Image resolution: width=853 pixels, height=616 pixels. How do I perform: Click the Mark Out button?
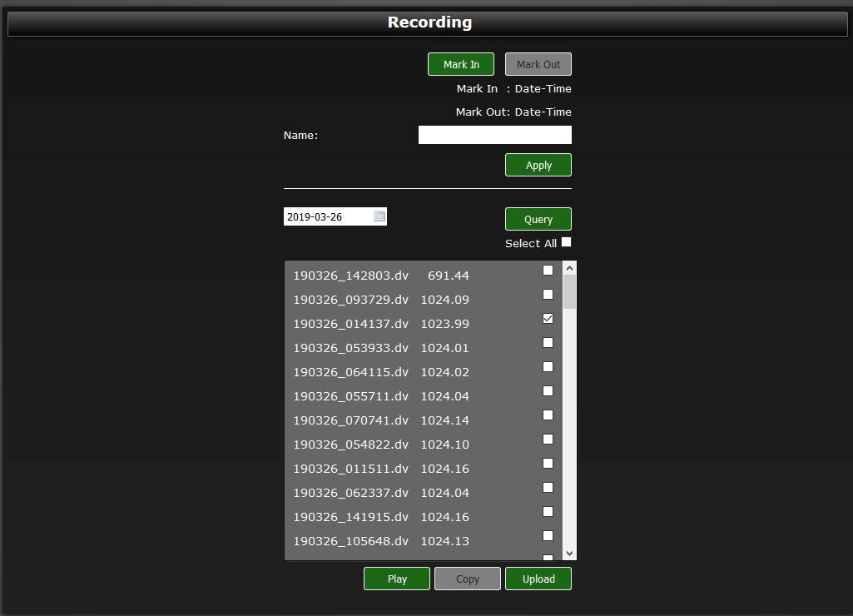click(538, 64)
